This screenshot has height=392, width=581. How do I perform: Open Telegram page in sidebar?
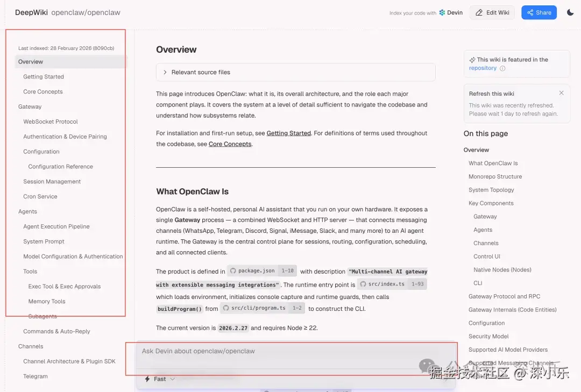[x=35, y=376]
